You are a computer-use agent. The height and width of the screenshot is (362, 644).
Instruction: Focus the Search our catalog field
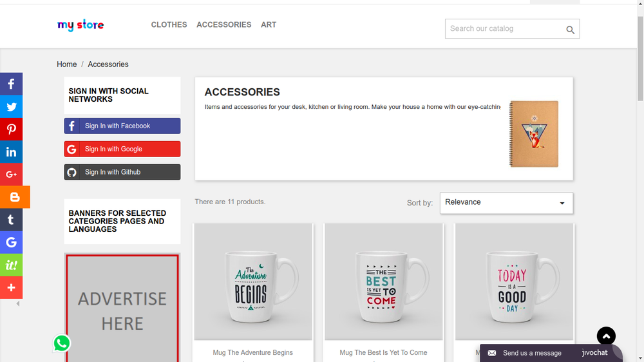click(x=502, y=29)
